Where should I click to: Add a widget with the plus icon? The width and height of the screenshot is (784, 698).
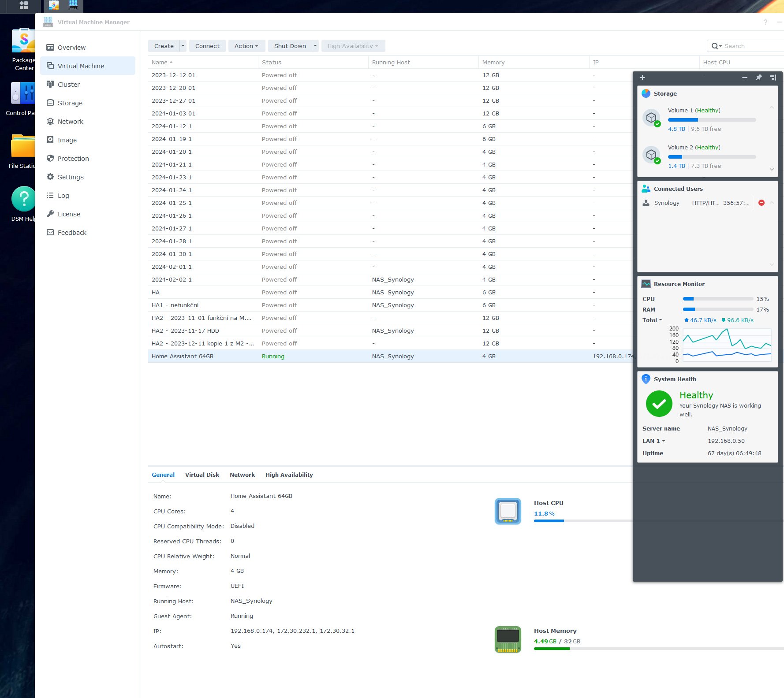642,78
